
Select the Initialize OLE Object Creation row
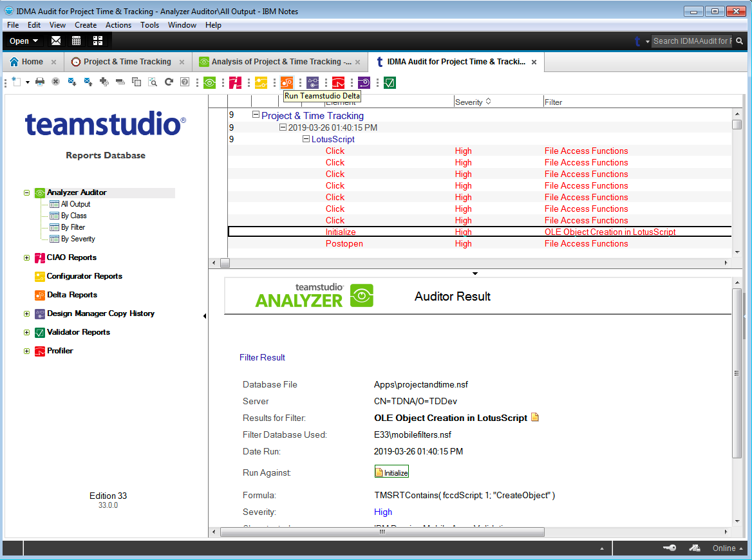coord(480,232)
